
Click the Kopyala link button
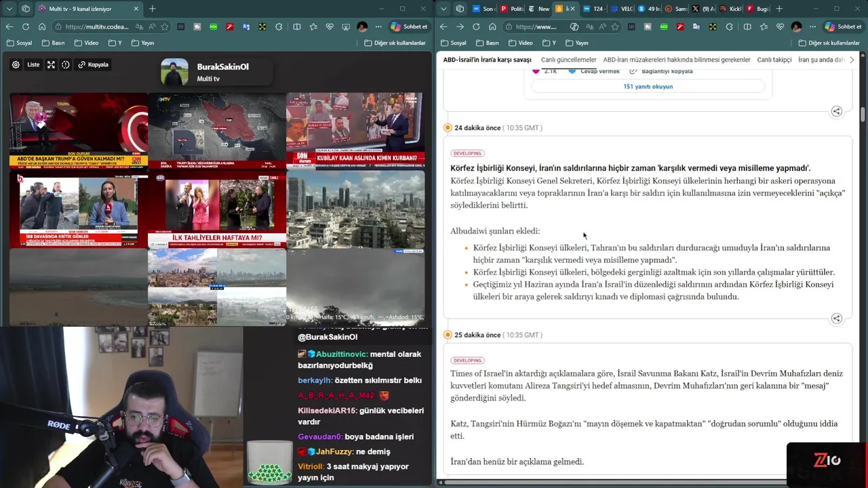(x=94, y=65)
